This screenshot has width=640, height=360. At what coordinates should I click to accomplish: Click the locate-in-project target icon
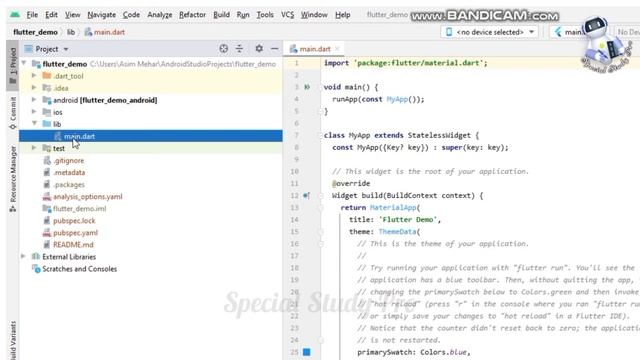[x=223, y=49]
